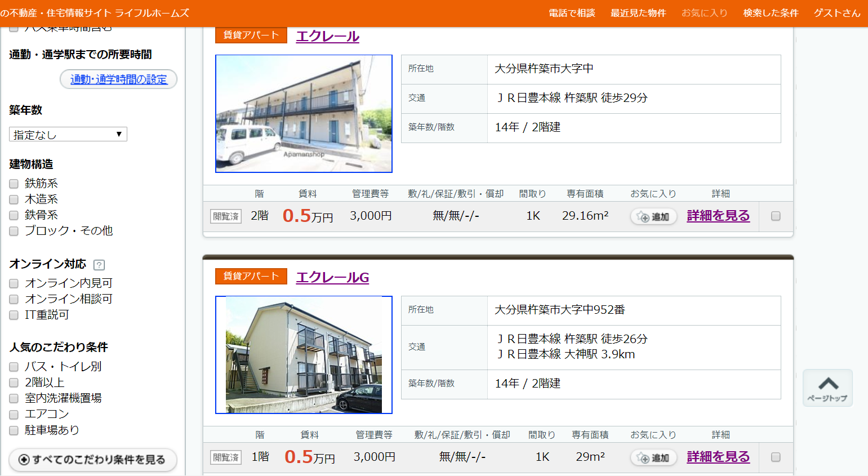Click the help question mark beside オンライン対応
Screen dimensions: 868x476
99,265
